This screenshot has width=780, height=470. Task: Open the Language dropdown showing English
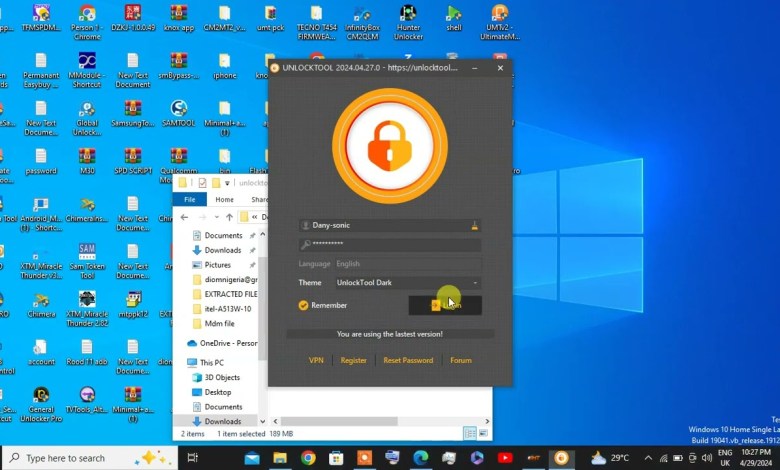pyautogui.click(x=407, y=264)
